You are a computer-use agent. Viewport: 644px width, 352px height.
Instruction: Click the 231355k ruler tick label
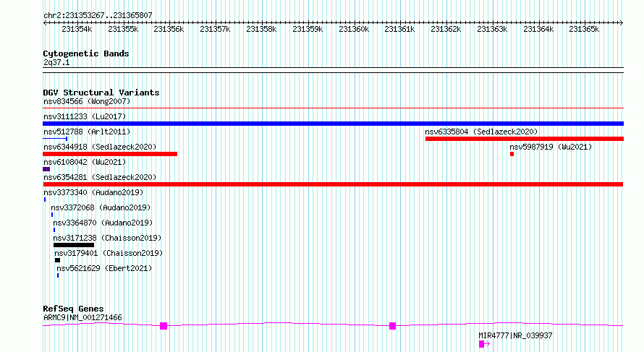(123, 30)
